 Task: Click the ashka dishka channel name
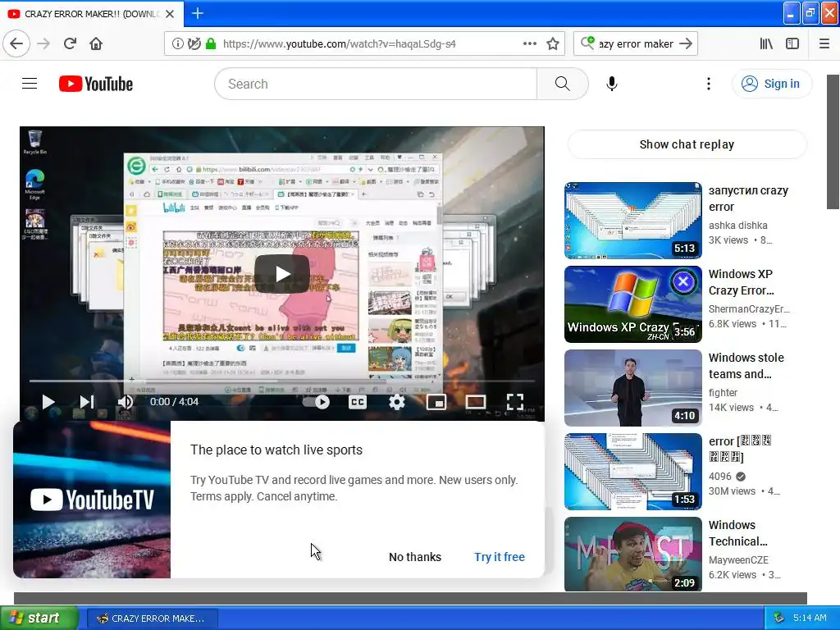point(737,226)
